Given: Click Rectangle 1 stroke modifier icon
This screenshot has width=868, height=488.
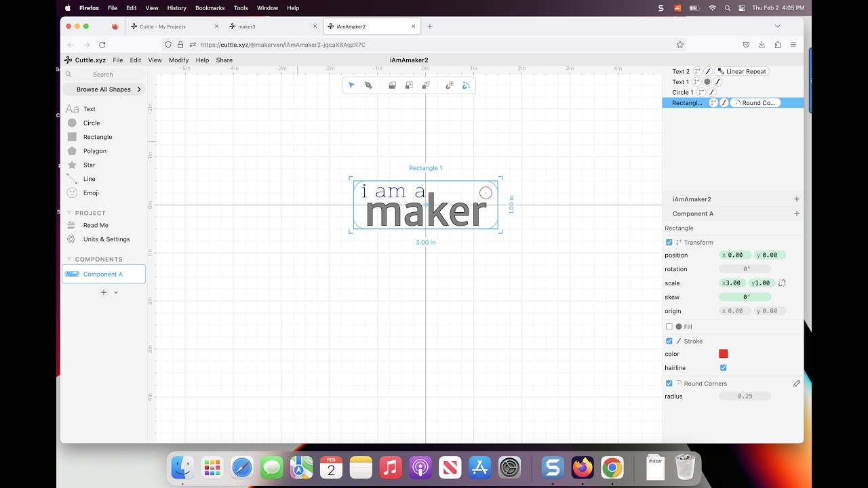Looking at the screenshot, I should (724, 103).
